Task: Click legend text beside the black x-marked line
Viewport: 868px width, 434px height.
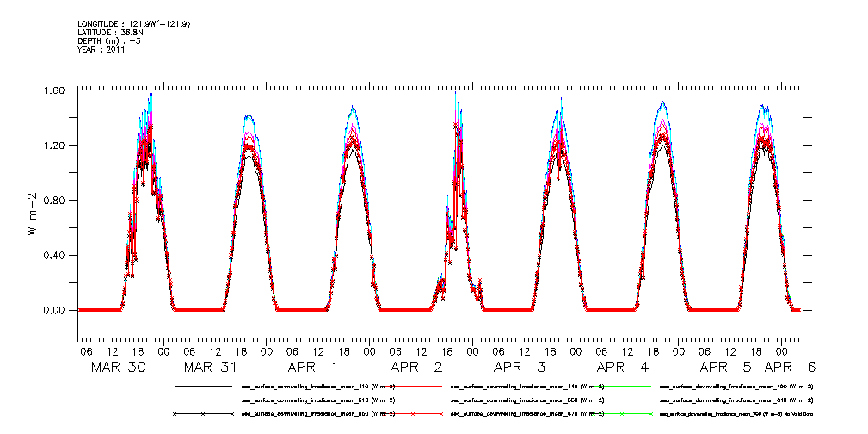Action: [x=318, y=414]
